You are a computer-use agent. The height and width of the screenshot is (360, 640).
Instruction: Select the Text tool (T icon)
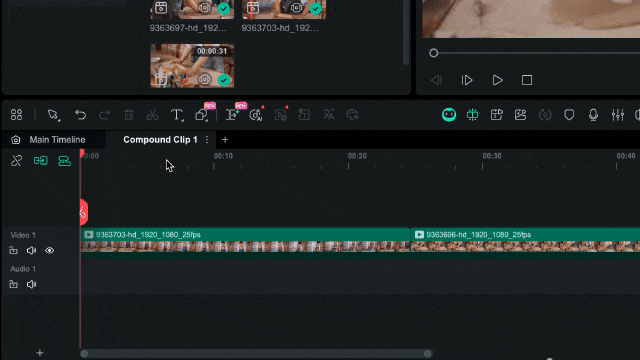177,115
